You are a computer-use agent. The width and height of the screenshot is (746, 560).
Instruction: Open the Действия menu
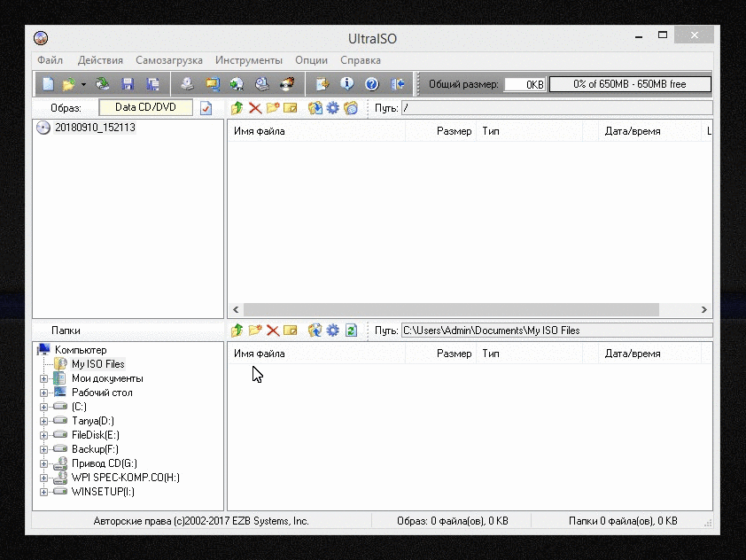tap(100, 60)
